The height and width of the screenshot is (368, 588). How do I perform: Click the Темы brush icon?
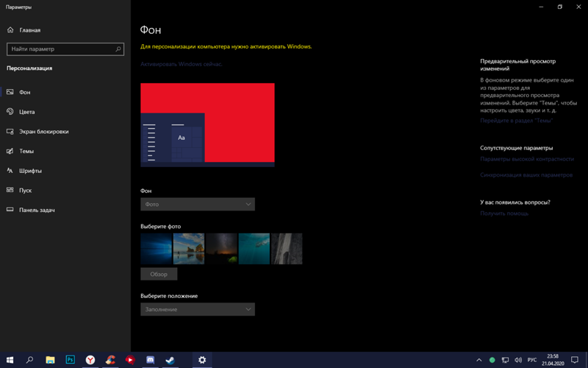10,151
